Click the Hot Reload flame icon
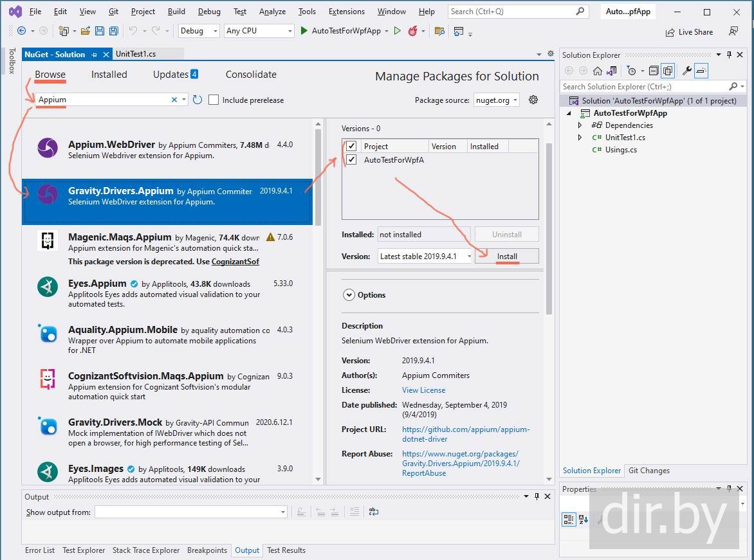The width and height of the screenshot is (754, 560). click(x=412, y=31)
